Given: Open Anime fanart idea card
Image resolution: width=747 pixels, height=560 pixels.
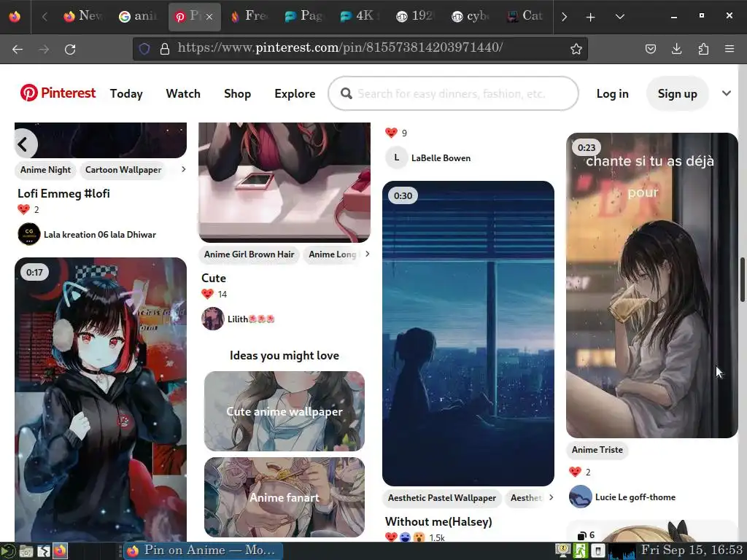Looking at the screenshot, I should 285,497.
